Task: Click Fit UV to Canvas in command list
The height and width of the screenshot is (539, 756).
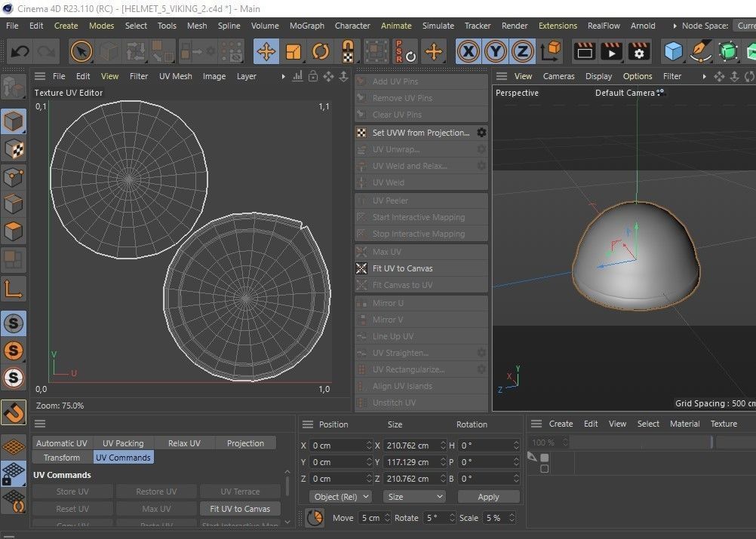Action: (x=421, y=268)
